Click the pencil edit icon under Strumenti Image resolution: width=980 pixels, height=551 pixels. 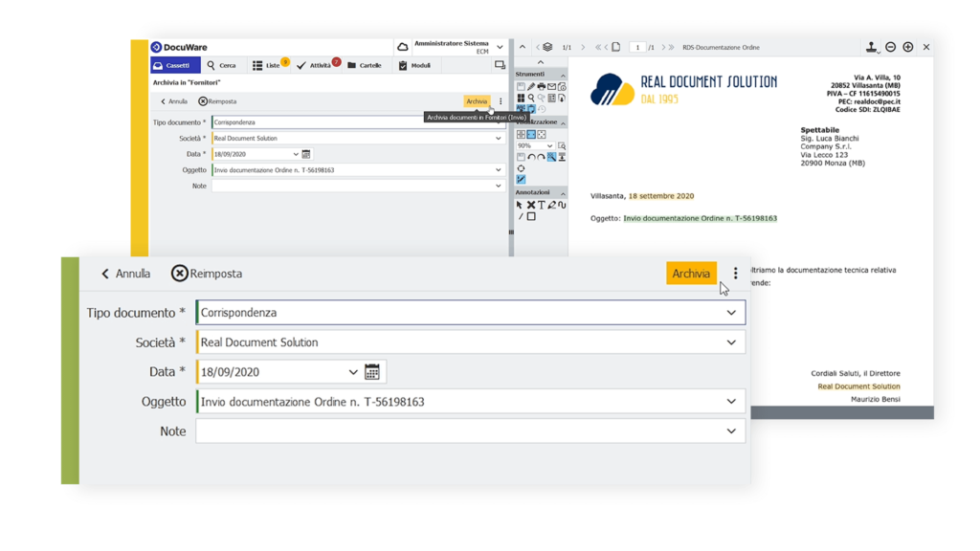(x=531, y=86)
